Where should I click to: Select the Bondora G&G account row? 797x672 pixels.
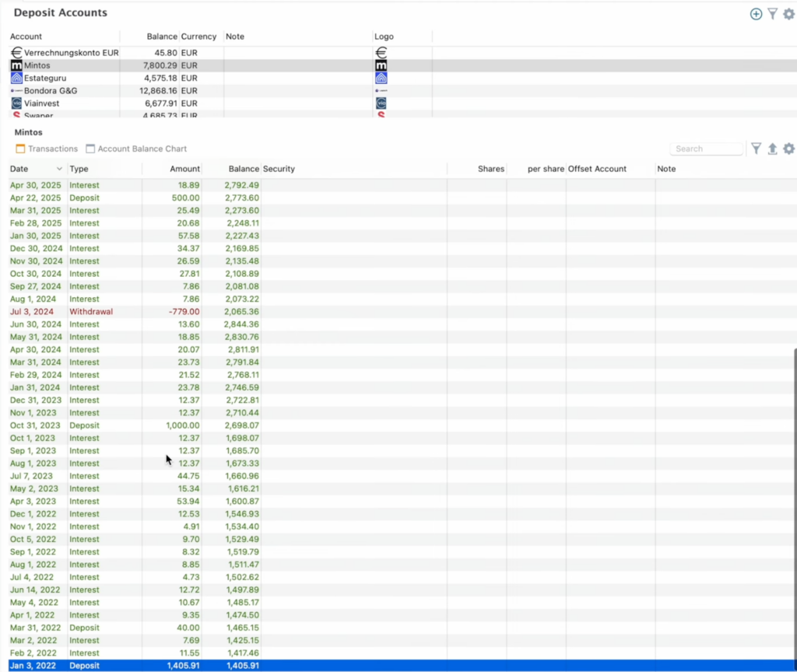tap(398, 90)
